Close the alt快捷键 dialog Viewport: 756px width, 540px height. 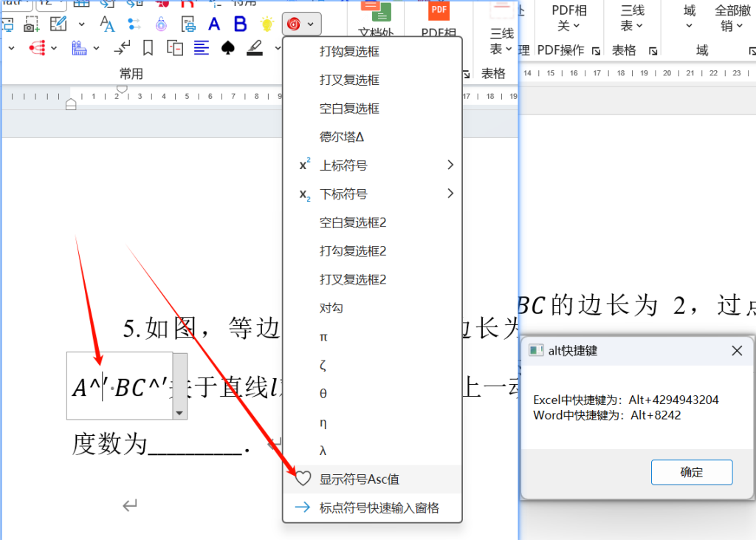click(737, 351)
